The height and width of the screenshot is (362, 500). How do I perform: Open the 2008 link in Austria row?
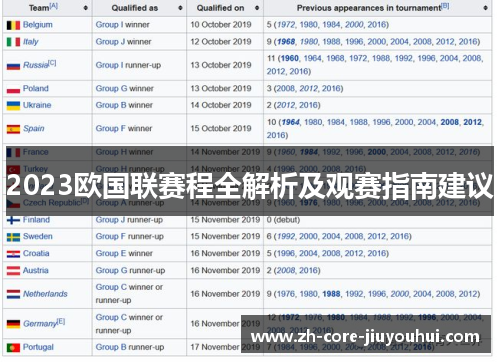pyautogui.click(x=286, y=270)
